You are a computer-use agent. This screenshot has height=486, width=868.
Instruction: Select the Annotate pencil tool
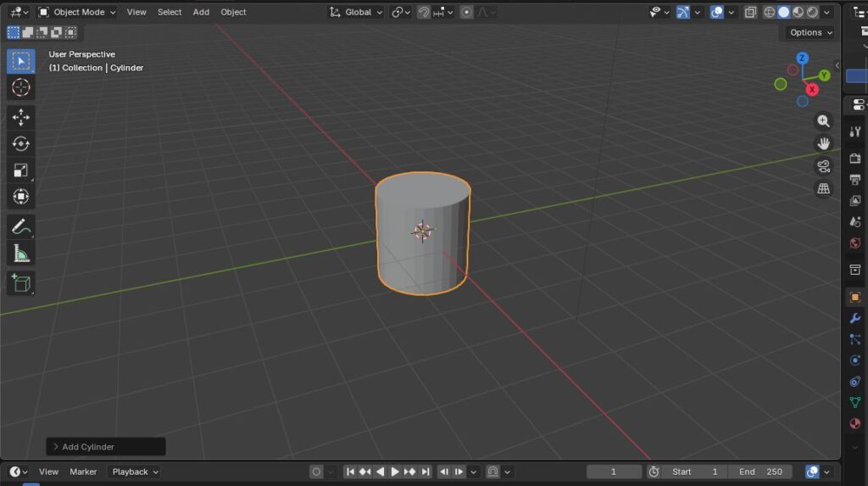(x=21, y=226)
